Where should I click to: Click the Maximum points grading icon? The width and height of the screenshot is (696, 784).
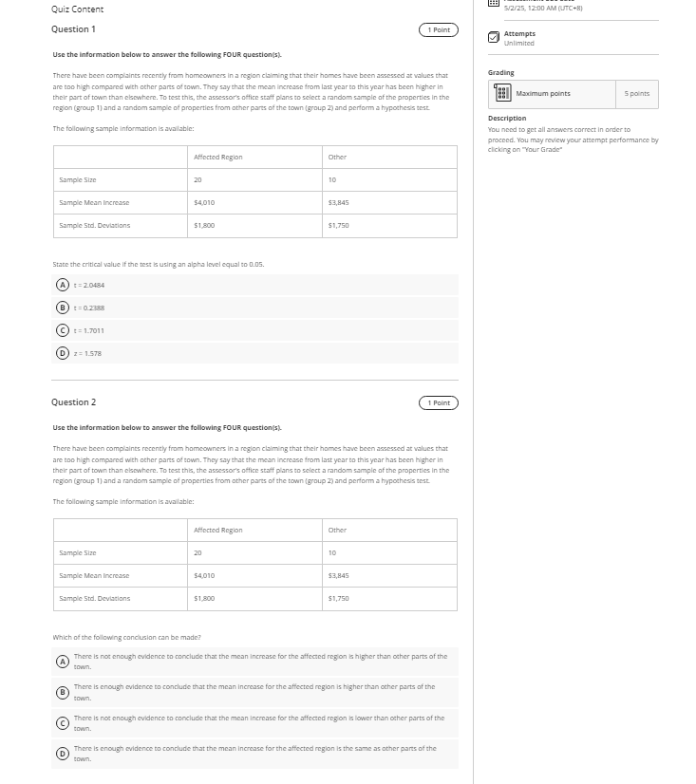point(502,94)
